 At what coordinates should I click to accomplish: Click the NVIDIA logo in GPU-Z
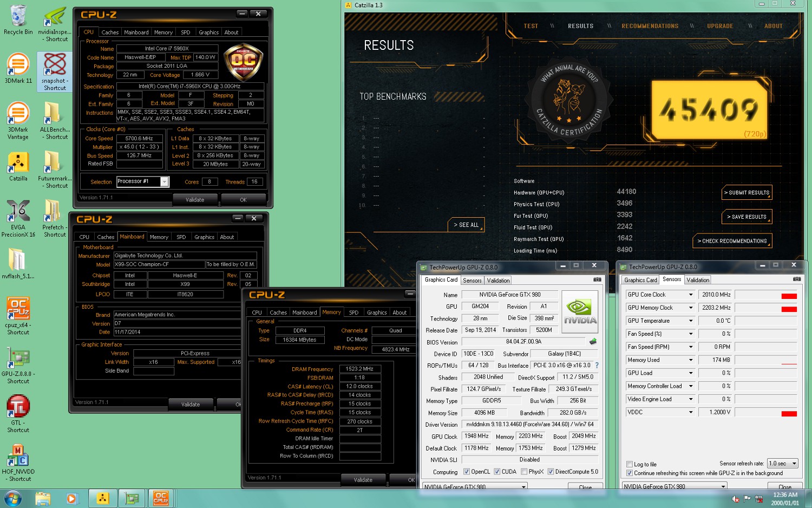(580, 311)
